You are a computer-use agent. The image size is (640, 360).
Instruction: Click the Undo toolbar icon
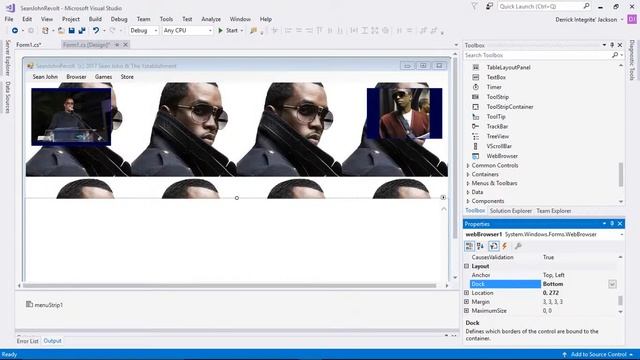click(96, 31)
